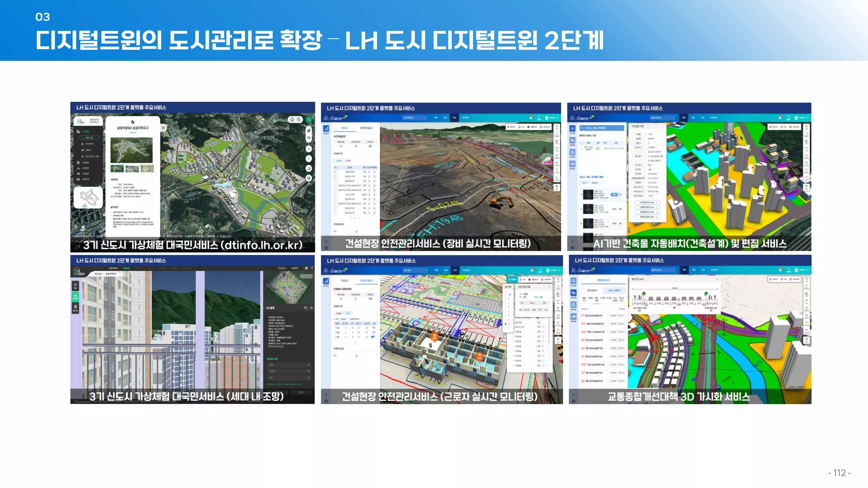Viewport: 868px width, 488px height.
Task: Click second sidebar icon in AI 자동배치 screen
Action: coord(573,140)
